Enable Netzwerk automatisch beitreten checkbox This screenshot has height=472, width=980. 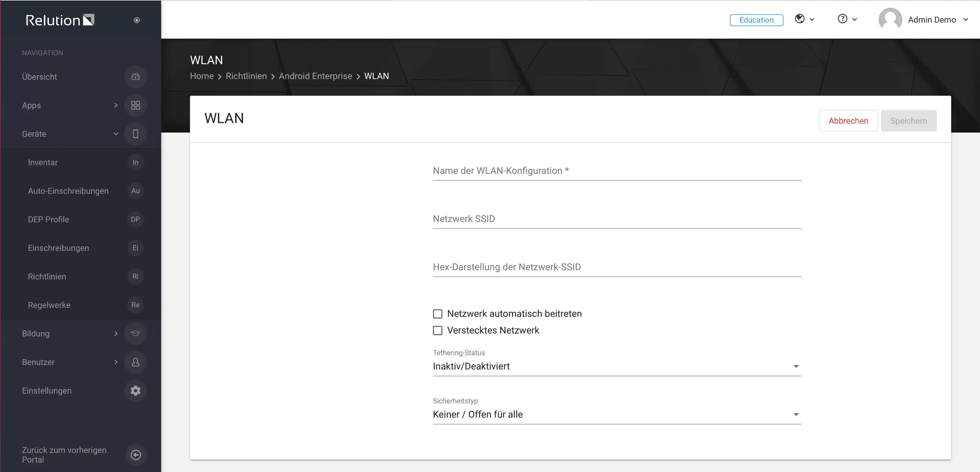437,314
